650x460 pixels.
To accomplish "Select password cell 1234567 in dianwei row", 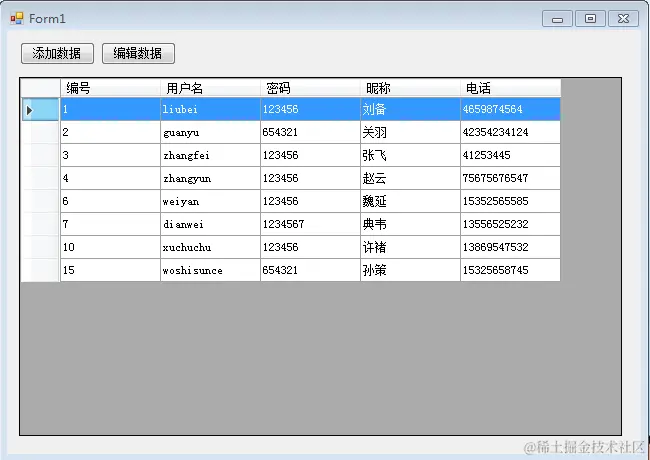I will pyautogui.click(x=310, y=225).
